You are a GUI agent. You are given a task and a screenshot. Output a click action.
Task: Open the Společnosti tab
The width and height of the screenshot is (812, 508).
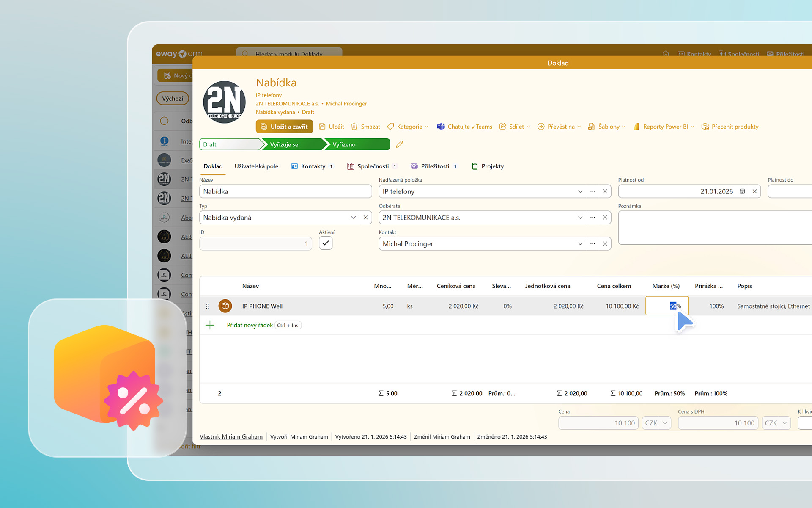pos(372,166)
